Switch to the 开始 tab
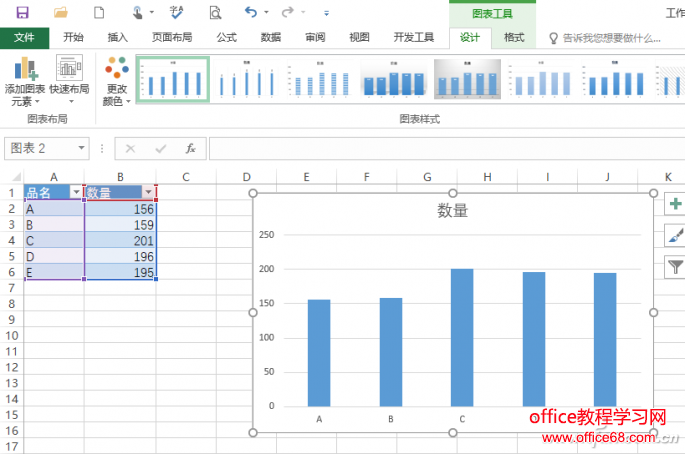Image resolution: width=685 pixels, height=454 pixels. pos(73,38)
